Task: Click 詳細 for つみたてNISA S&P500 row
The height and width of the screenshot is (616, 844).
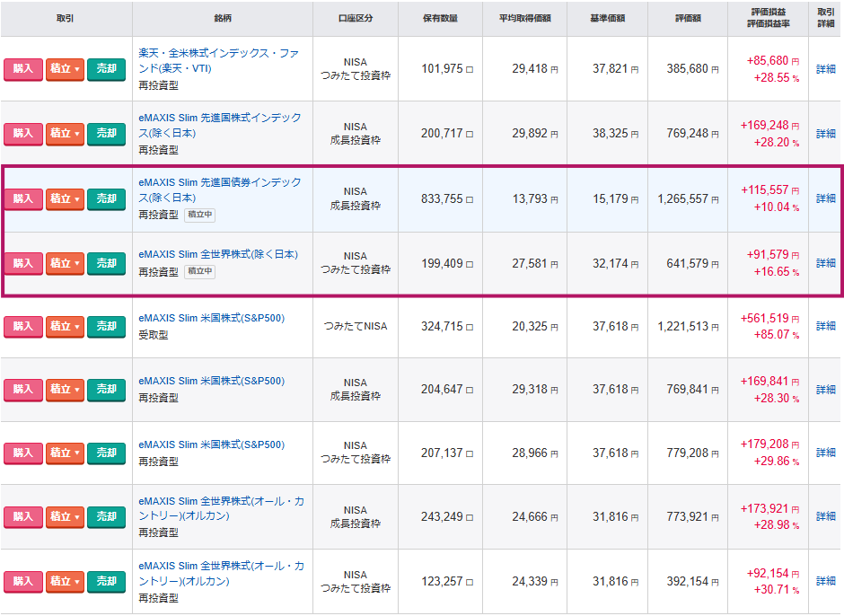Action: point(825,326)
